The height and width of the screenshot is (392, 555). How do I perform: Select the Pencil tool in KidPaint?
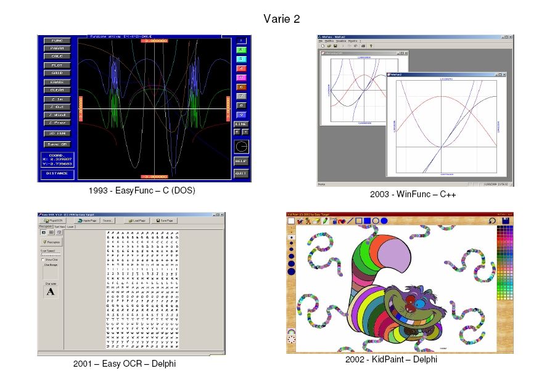coord(325,221)
